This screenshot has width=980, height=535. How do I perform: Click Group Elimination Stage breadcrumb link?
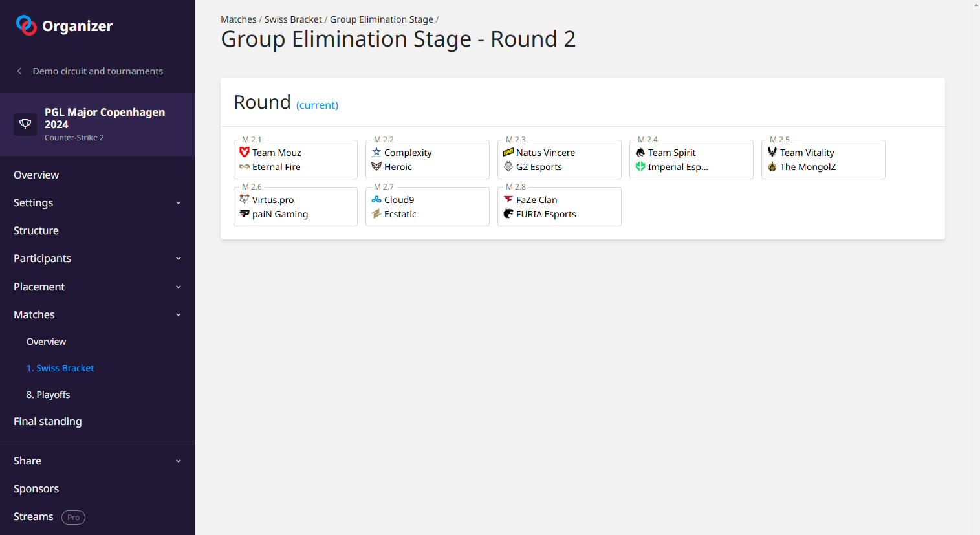tap(382, 19)
